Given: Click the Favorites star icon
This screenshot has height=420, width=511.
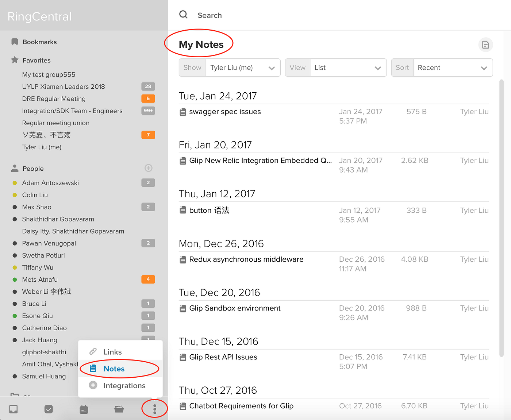Looking at the screenshot, I should tap(15, 60).
